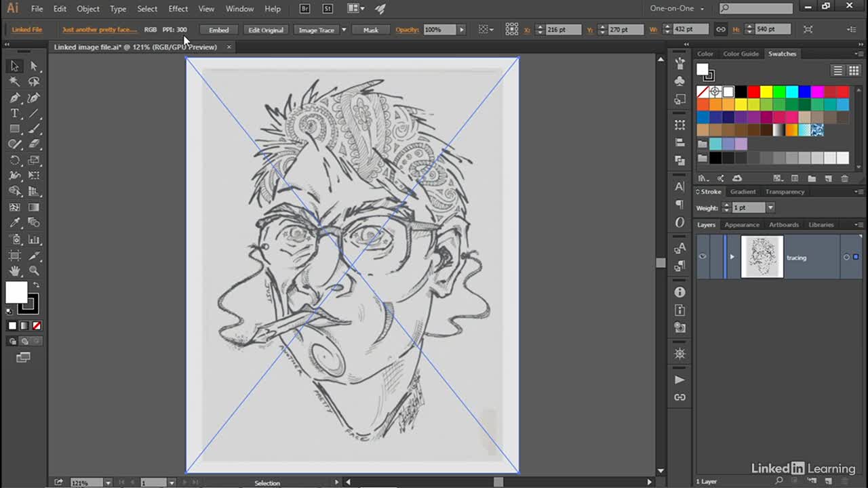Open the Object menu

[x=87, y=9]
